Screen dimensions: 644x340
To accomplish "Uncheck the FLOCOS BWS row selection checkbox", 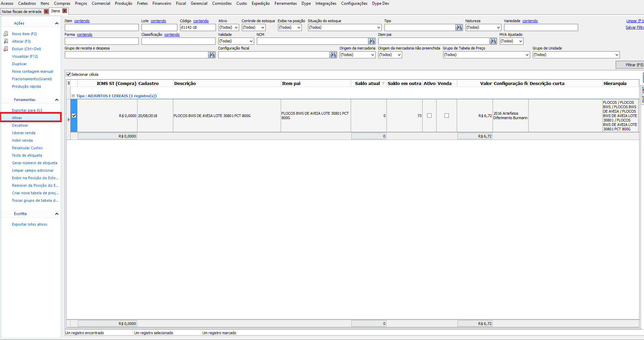I will [74, 116].
